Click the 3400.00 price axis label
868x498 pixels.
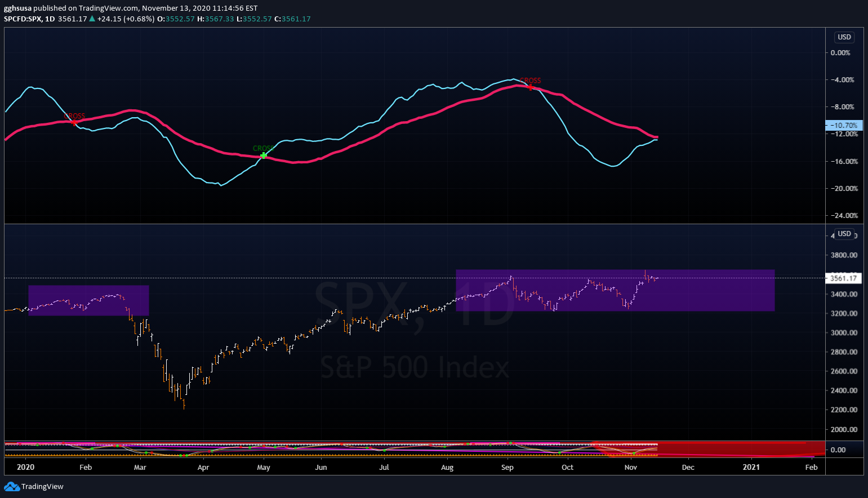point(844,294)
